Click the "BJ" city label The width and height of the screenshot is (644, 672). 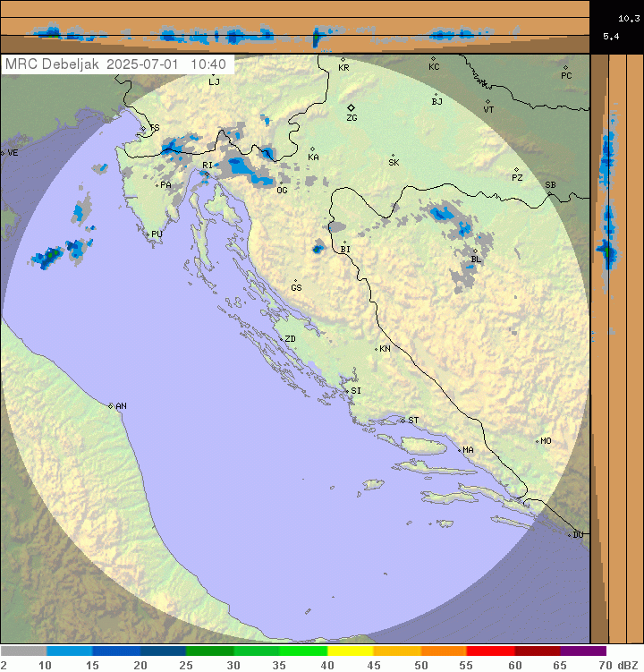click(x=437, y=102)
